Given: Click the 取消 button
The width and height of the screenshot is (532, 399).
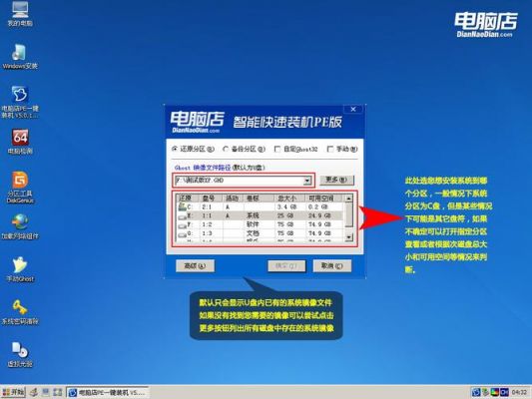Looking at the screenshot, I should [x=331, y=266].
